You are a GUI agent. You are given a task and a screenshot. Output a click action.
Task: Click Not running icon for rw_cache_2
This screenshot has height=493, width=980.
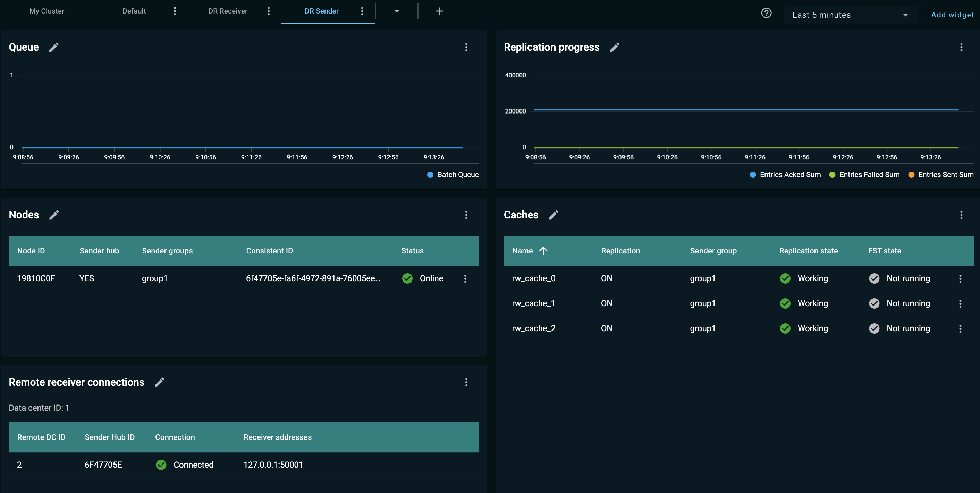[x=874, y=328]
